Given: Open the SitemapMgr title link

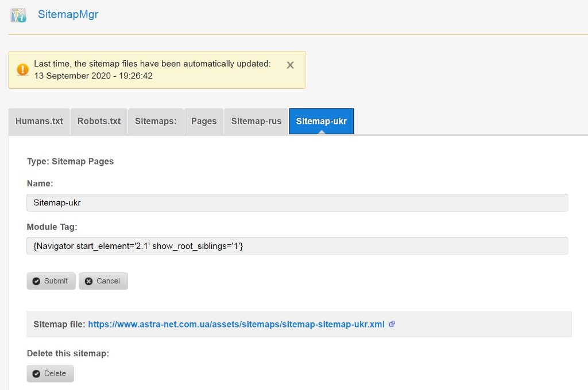Looking at the screenshot, I should [x=68, y=15].
